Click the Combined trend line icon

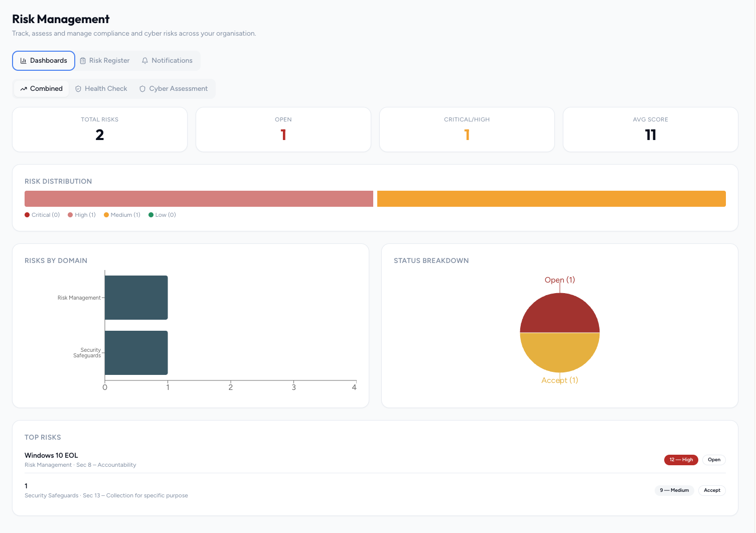[x=24, y=89]
